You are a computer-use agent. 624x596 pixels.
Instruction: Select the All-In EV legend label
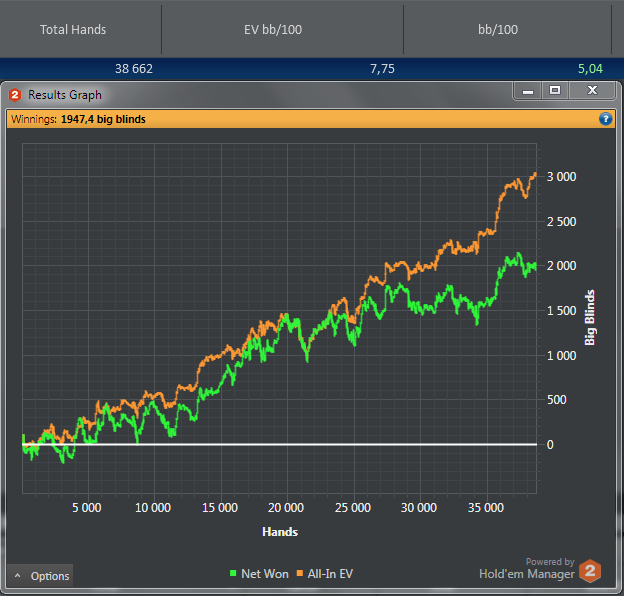(330, 574)
